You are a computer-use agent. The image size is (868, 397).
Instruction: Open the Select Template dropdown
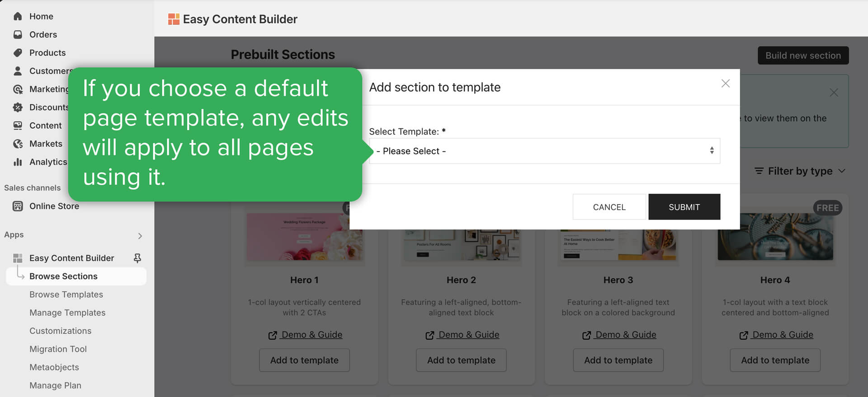(544, 151)
